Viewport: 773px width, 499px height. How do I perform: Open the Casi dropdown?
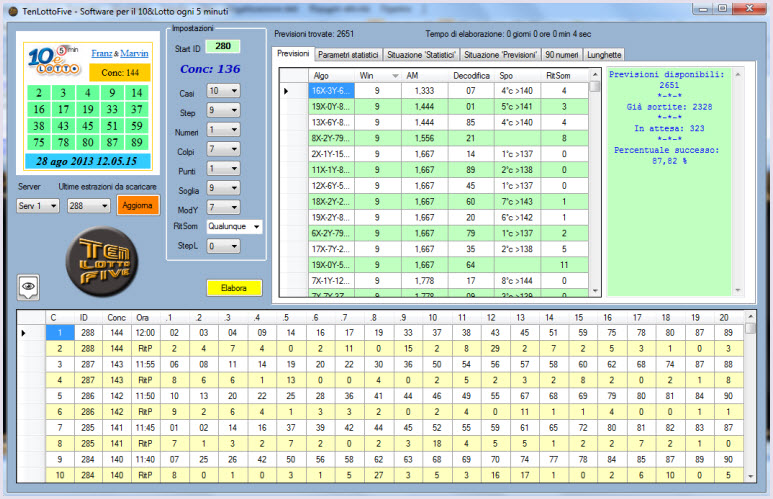pyautogui.click(x=223, y=91)
